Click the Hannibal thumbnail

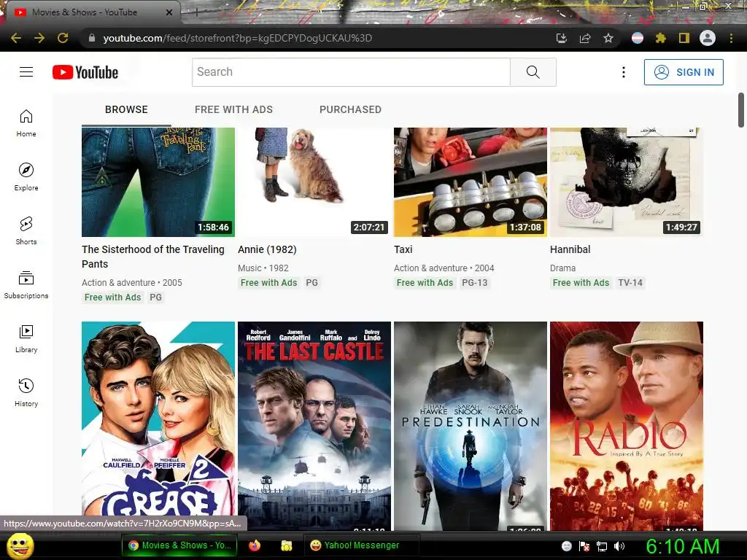pos(627,182)
